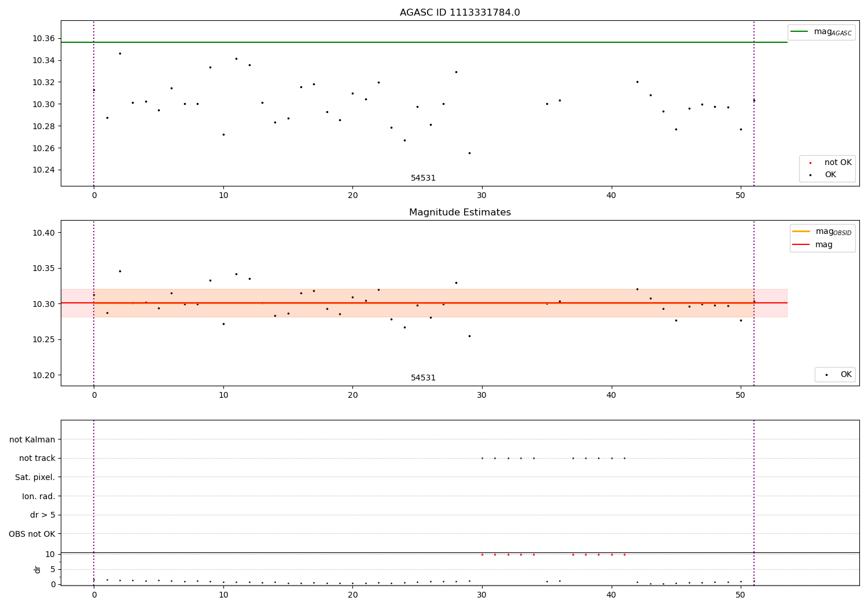Click the 10.24 y-tick in top plot
The width and height of the screenshot is (868, 608).
point(43,170)
